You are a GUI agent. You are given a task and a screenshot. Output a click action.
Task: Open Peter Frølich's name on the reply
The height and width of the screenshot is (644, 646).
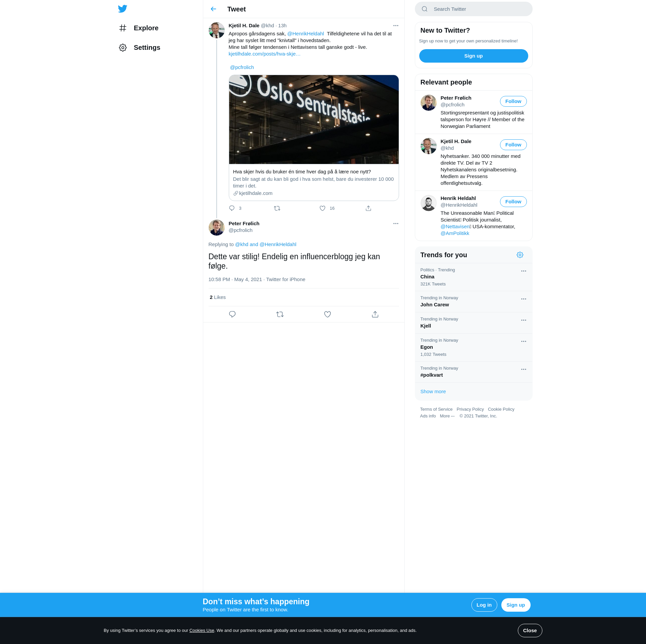(244, 224)
